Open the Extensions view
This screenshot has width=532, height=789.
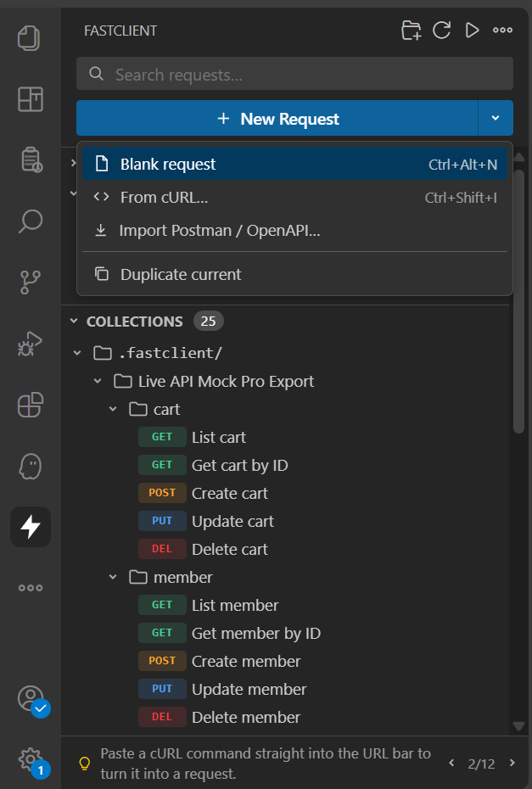tap(31, 405)
